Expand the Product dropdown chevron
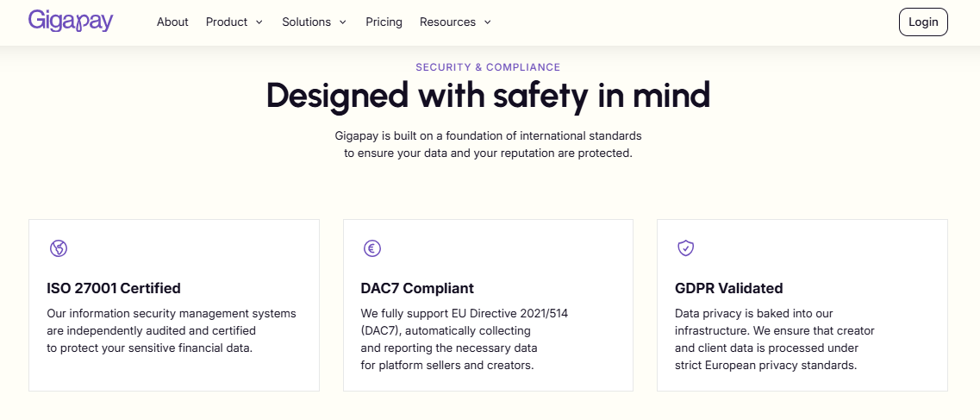This screenshot has height=420, width=980. 259,22
